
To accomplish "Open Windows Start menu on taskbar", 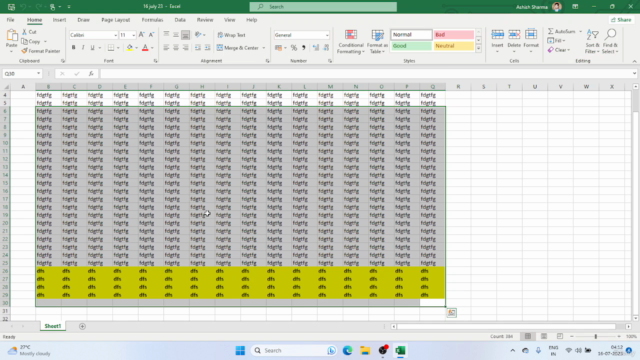I will pyautogui.click(x=240, y=351).
